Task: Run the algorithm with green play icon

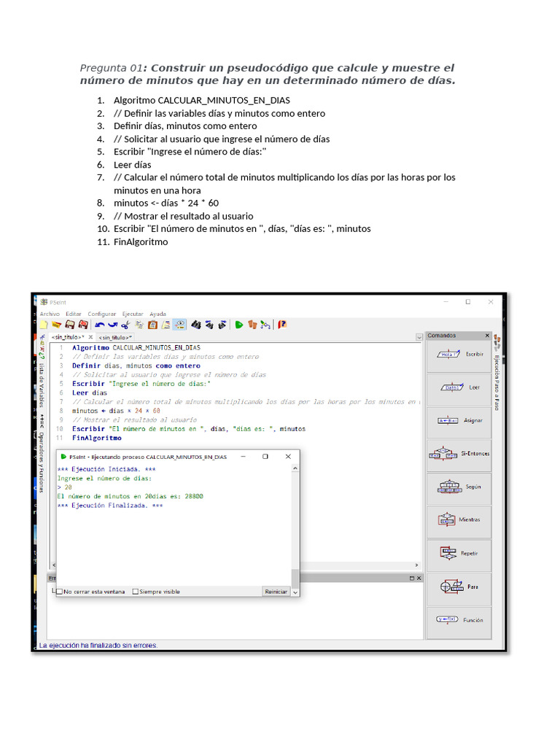Action: 239,325
